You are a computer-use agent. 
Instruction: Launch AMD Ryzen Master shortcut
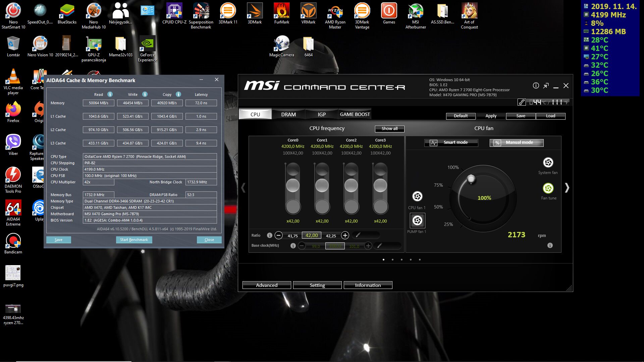point(335,16)
